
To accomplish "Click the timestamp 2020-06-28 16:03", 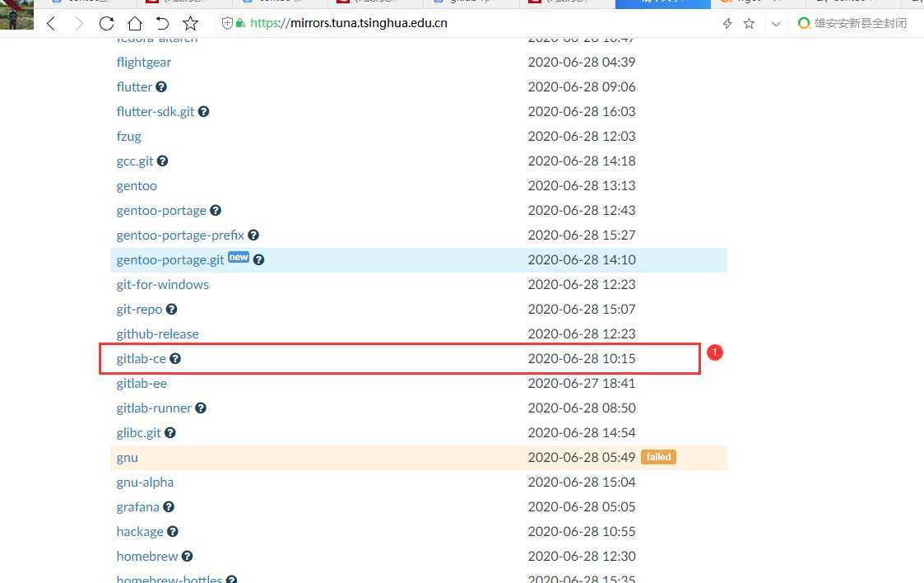I will click(x=582, y=112).
